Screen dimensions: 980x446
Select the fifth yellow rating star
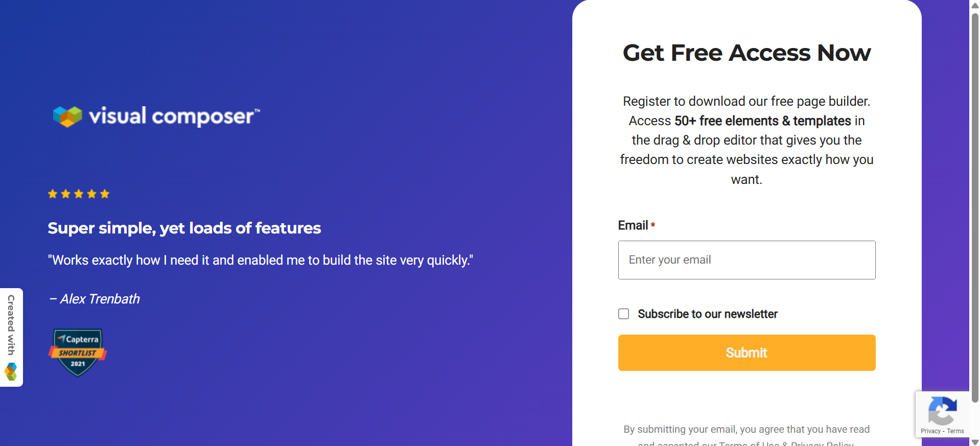pos(105,194)
